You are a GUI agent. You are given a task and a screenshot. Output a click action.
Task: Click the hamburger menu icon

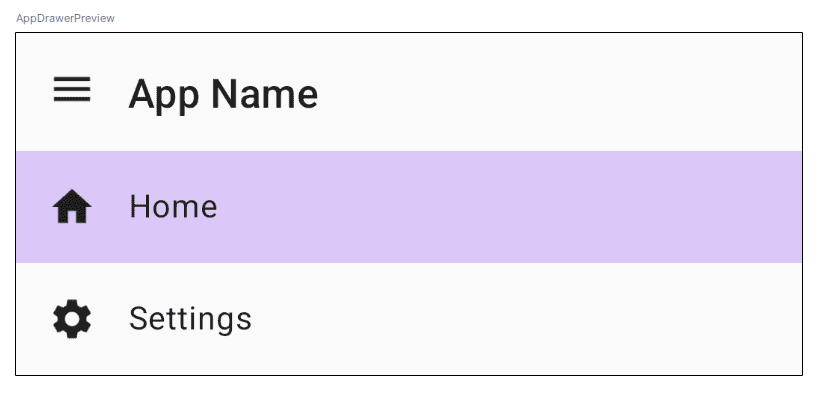pos(72,89)
